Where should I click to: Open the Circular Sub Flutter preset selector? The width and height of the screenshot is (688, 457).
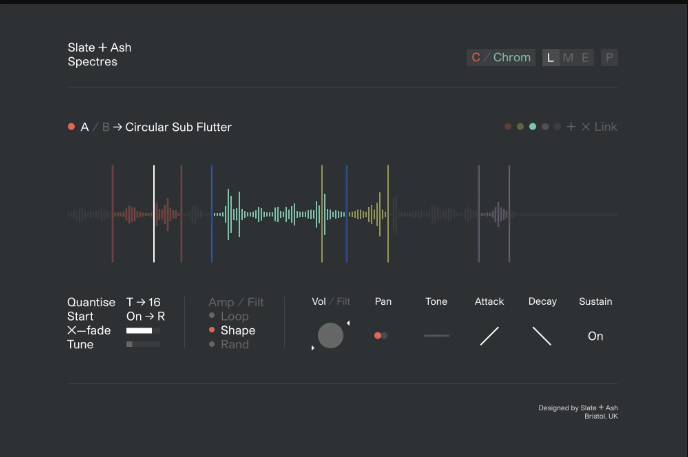point(178,127)
